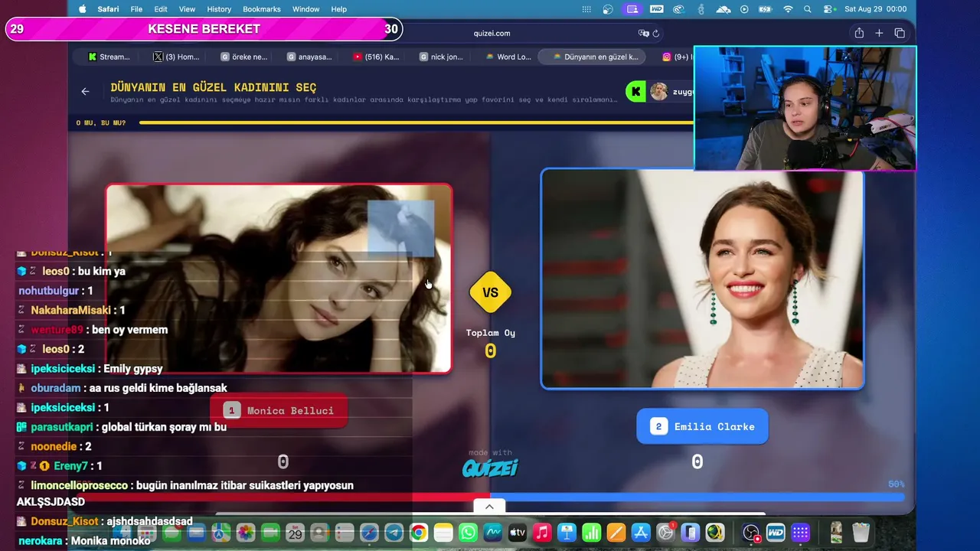Open the WD menu bar icon

[x=656, y=9]
